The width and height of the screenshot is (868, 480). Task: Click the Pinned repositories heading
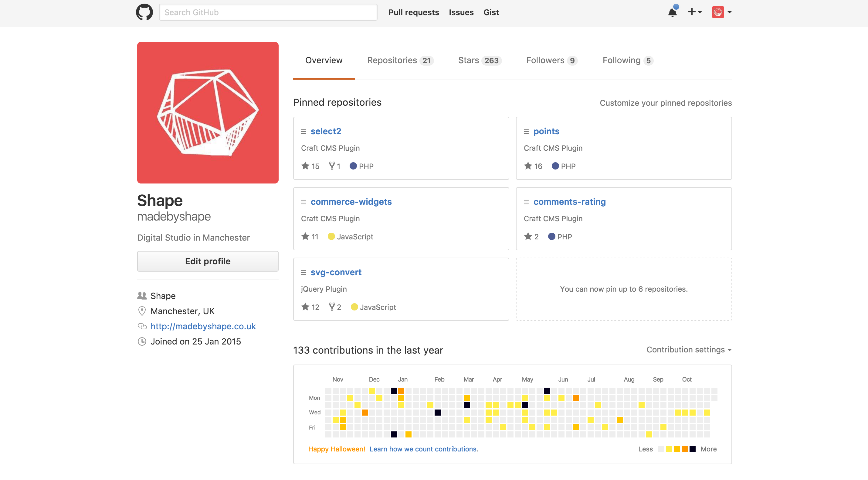point(337,102)
